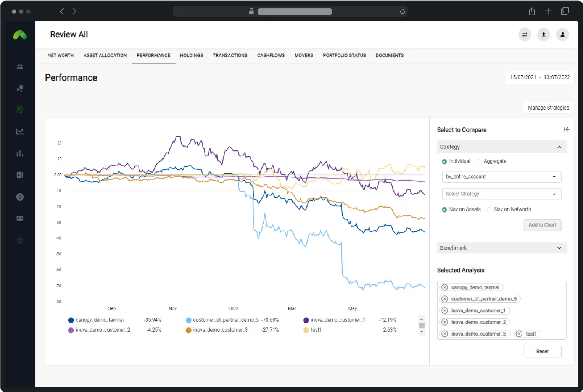Switch to Portfolio Status tab
The image size is (583, 392).
point(345,55)
